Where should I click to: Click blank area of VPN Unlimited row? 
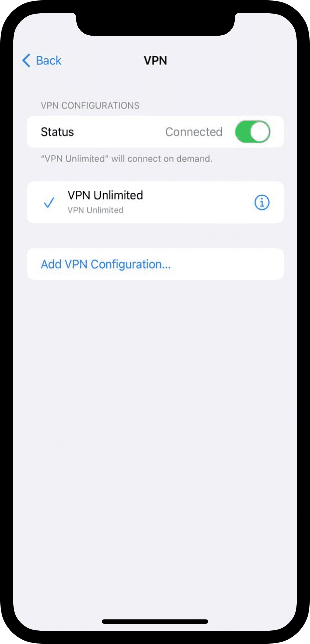pyautogui.click(x=198, y=202)
